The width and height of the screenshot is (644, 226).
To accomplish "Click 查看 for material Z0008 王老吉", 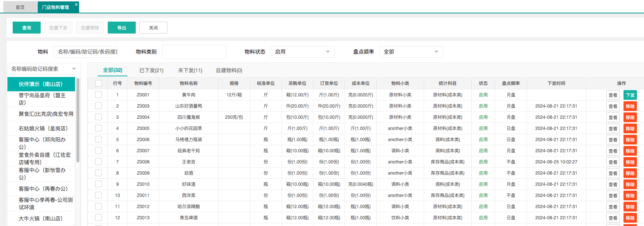I will coord(613,162).
